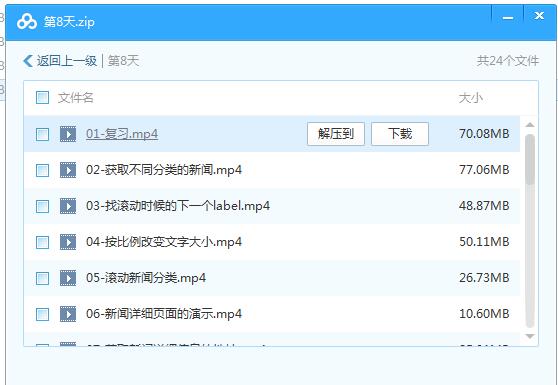Toggle the select-all checkbox beside 文件名

[42, 97]
